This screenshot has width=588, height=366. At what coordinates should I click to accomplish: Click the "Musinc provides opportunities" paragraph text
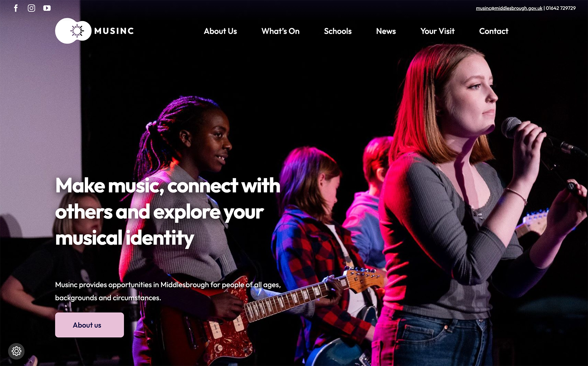168,291
